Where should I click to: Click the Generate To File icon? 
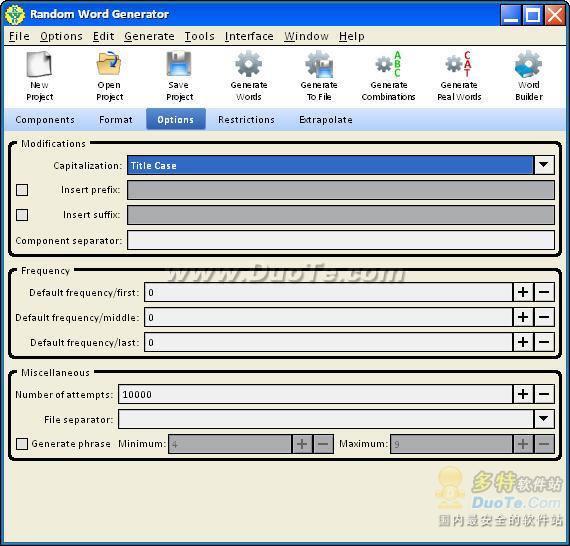pyautogui.click(x=319, y=64)
